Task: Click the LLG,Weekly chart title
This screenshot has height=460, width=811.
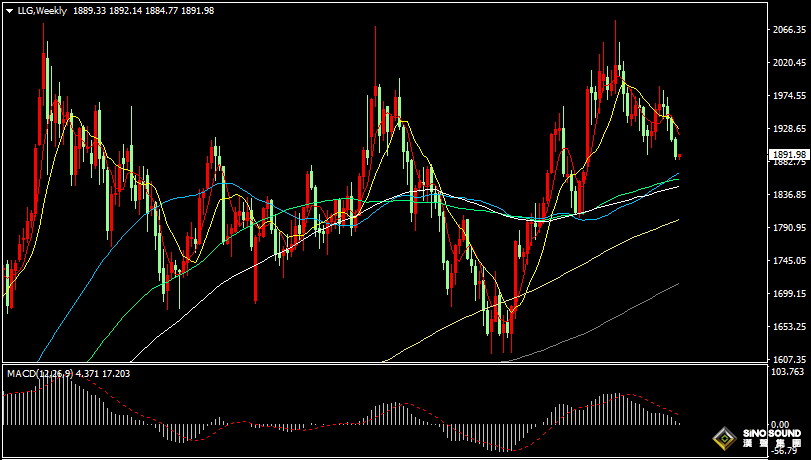Action: (42, 10)
